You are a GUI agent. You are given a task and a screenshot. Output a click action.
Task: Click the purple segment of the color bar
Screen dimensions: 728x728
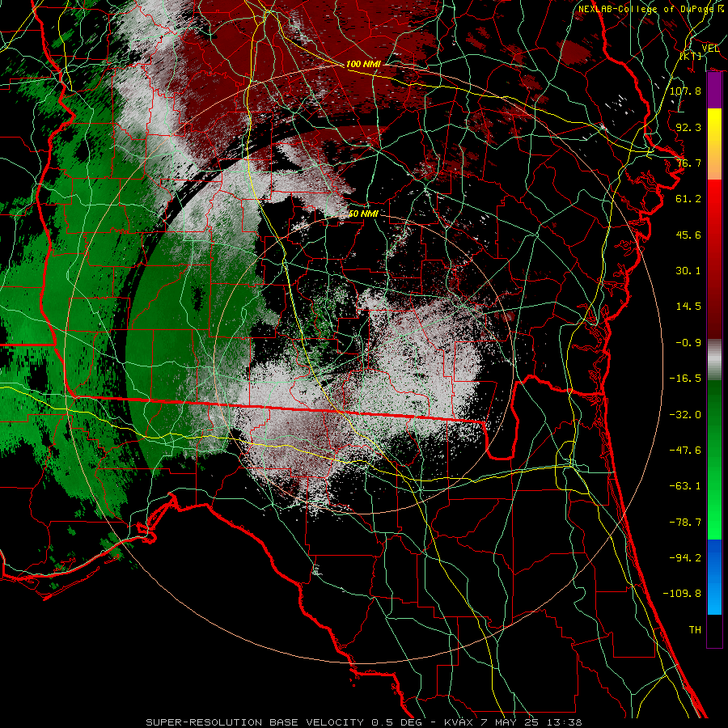(714, 91)
